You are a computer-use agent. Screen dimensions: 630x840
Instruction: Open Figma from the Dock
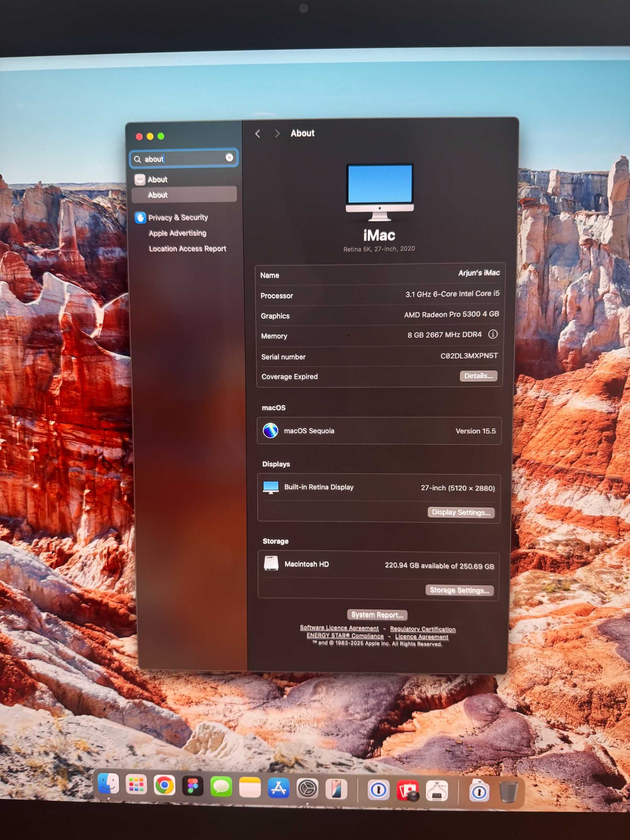coord(193,786)
